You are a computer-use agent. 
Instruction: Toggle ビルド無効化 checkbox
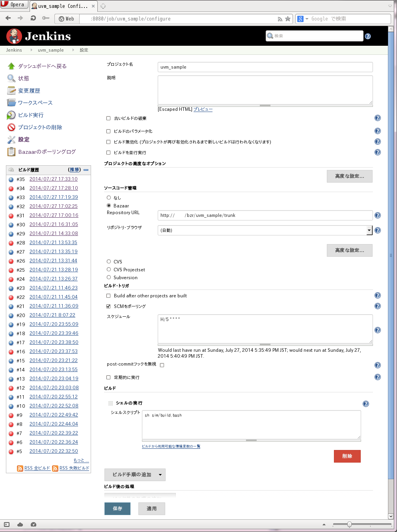[x=108, y=142]
